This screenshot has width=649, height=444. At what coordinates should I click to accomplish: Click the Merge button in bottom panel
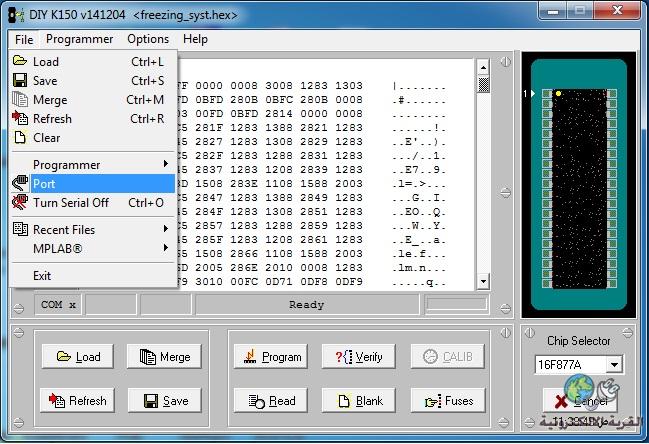164,356
